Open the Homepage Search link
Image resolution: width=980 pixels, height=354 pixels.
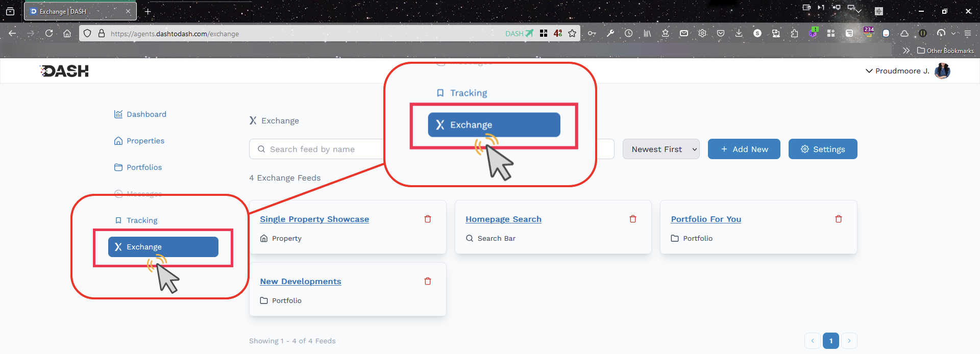pyautogui.click(x=503, y=219)
